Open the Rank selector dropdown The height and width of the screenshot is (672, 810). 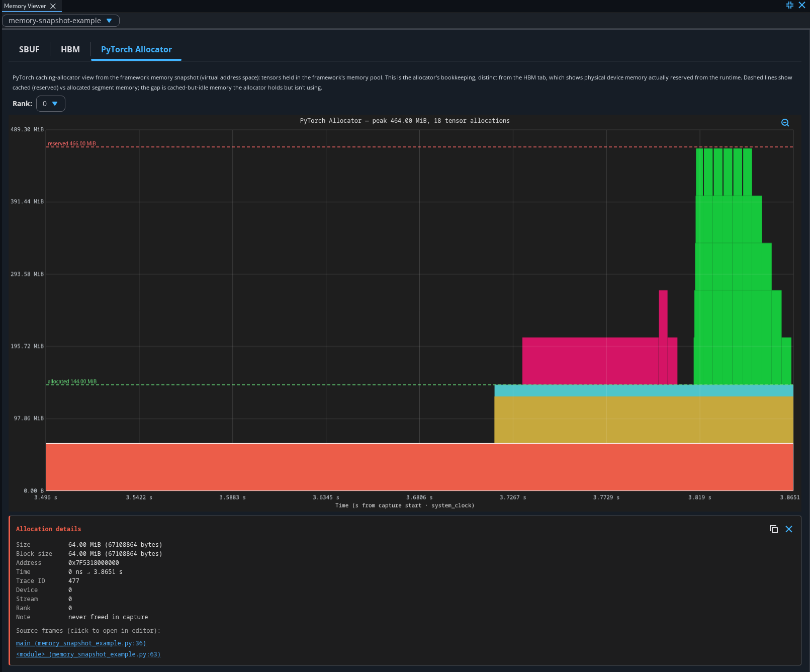[51, 104]
